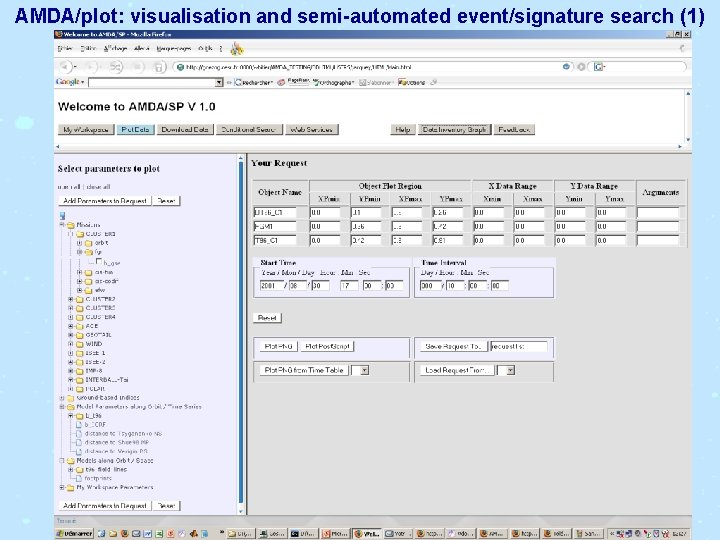Click the Start button in the Windows taskbar
The width and height of the screenshot is (720, 540).
click(x=75, y=533)
